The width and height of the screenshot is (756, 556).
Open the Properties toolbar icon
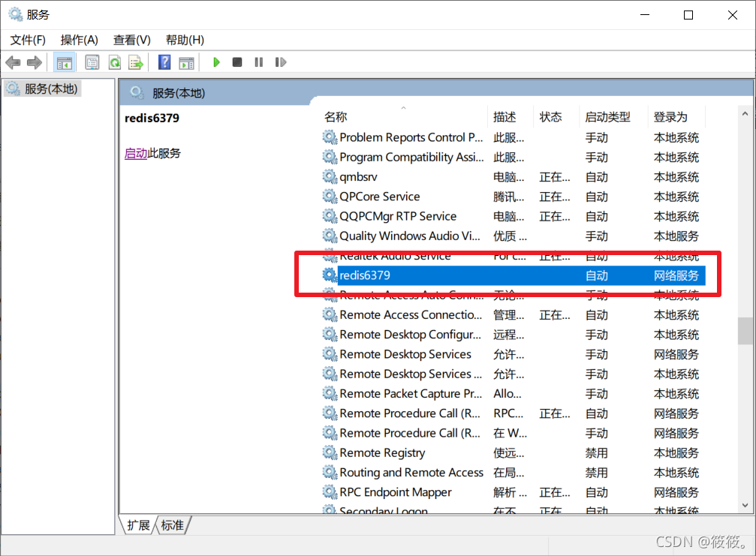[x=92, y=62]
